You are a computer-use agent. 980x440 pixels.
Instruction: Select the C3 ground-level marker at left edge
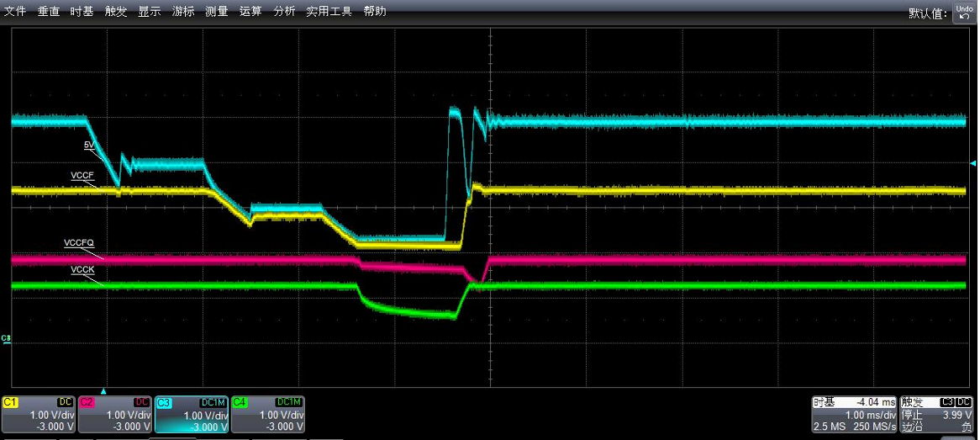click(x=6, y=338)
